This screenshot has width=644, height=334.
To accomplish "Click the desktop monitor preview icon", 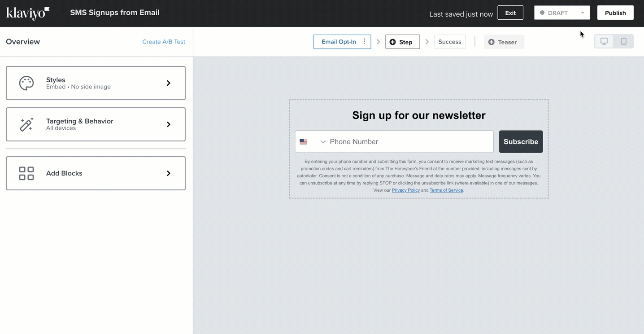I will pos(604,40).
